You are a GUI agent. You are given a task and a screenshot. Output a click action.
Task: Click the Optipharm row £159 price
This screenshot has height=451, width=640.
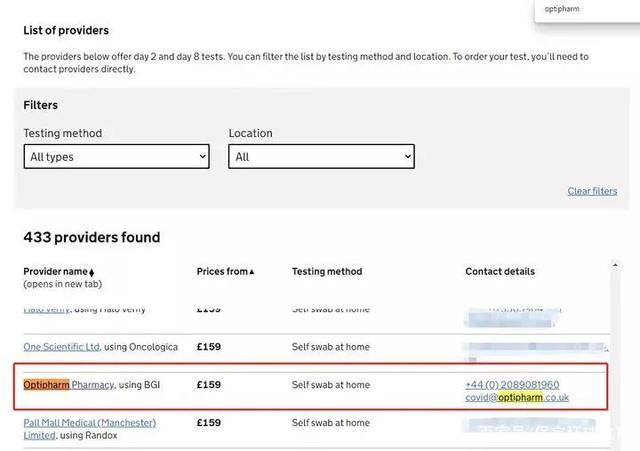pos(209,385)
